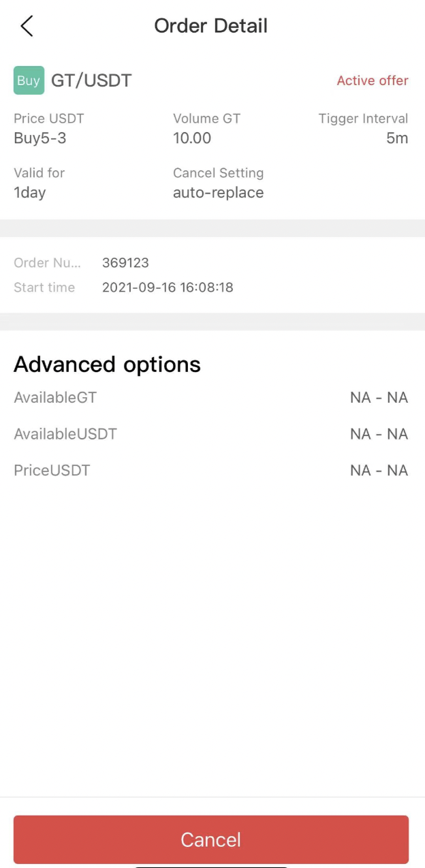Tap the auto-replace cancel setting
The image size is (425, 868).
[218, 193]
